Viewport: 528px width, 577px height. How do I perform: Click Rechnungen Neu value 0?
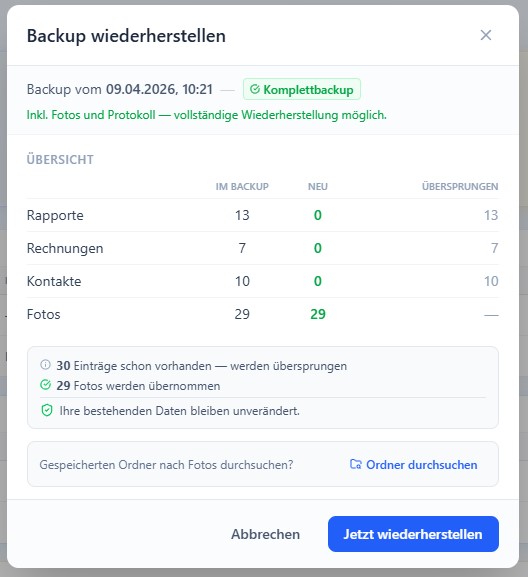coord(318,248)
